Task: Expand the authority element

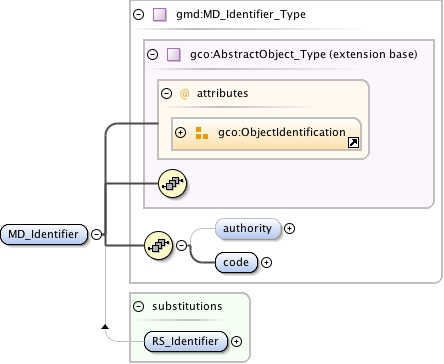Action: click(289, 228)
